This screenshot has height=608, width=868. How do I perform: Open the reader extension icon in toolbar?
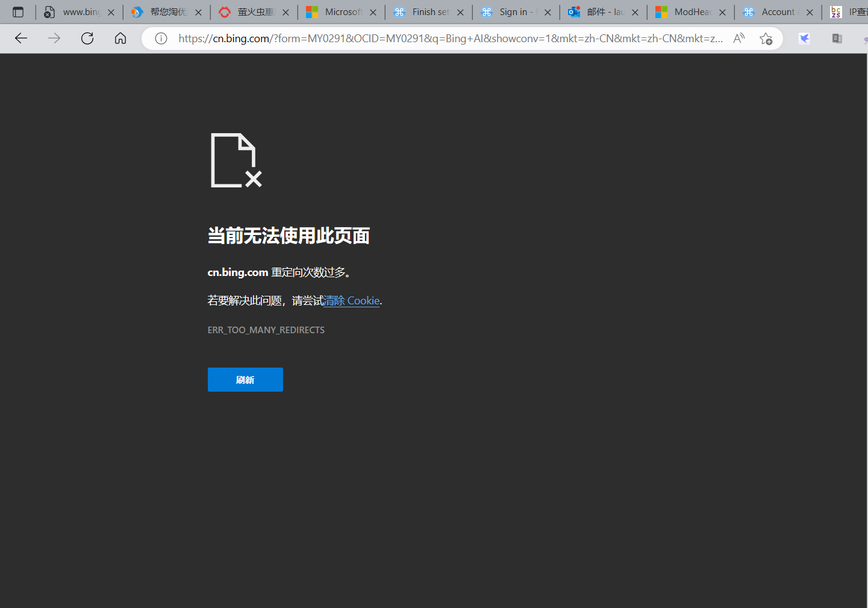click(837, 39)
